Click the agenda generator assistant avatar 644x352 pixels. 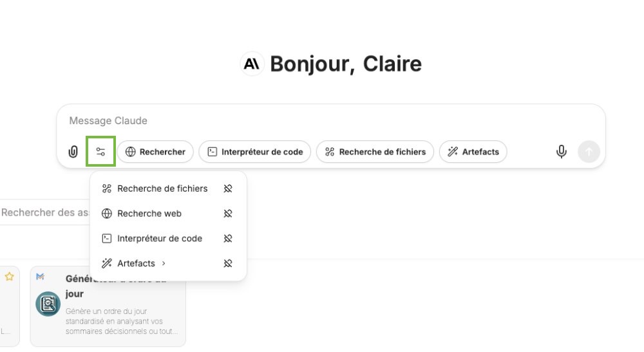(48, 304)
